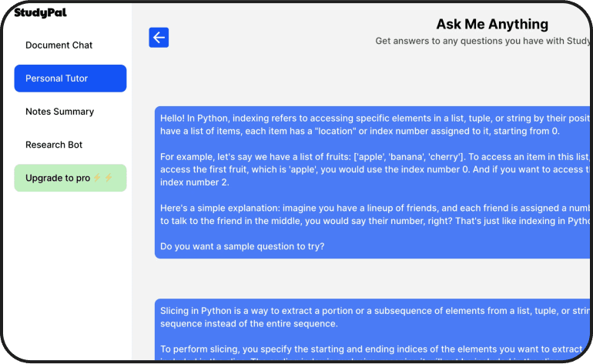Go to Notes Summary

[x=60, y=112]
